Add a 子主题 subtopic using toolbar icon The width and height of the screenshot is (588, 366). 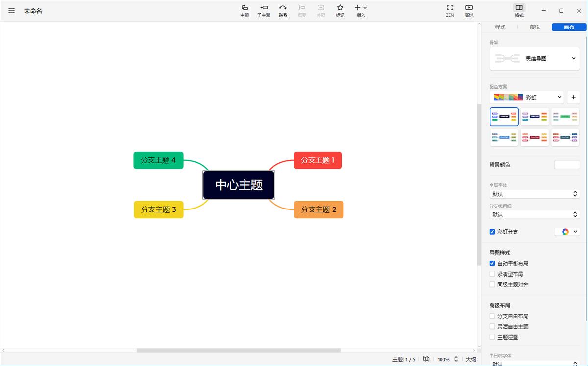click(x=264, y=10)
